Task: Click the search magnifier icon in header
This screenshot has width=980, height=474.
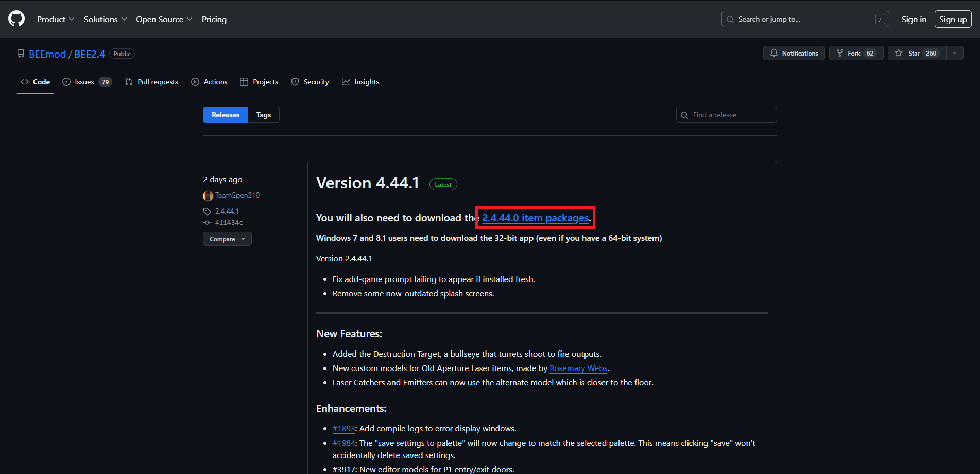Action: pos(730,20)
